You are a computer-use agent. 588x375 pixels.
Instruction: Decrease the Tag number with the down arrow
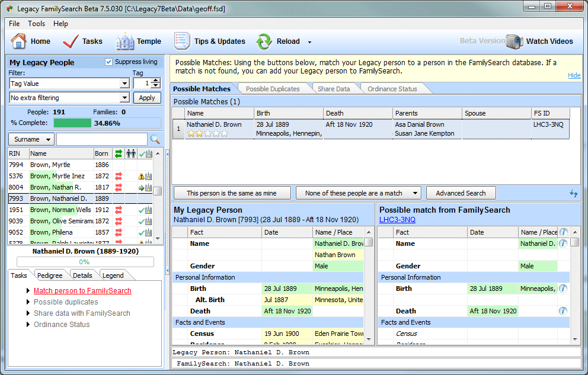click(156, 85)
